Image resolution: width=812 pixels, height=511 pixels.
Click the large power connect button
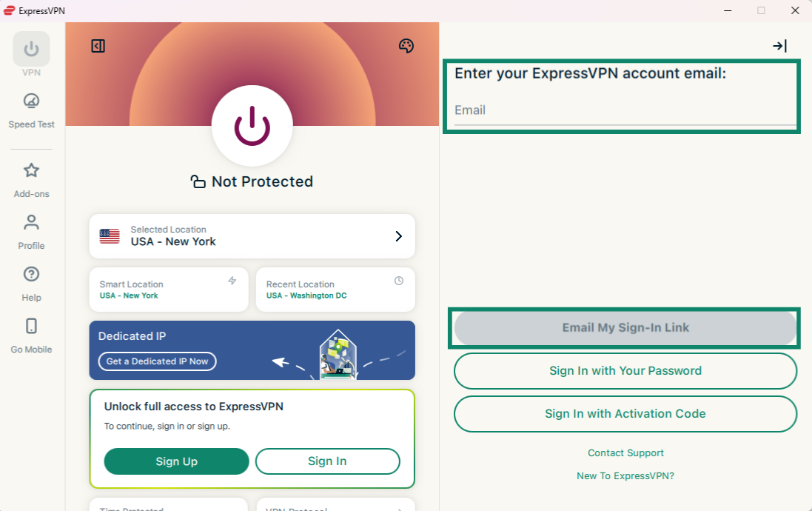[252, 125]
